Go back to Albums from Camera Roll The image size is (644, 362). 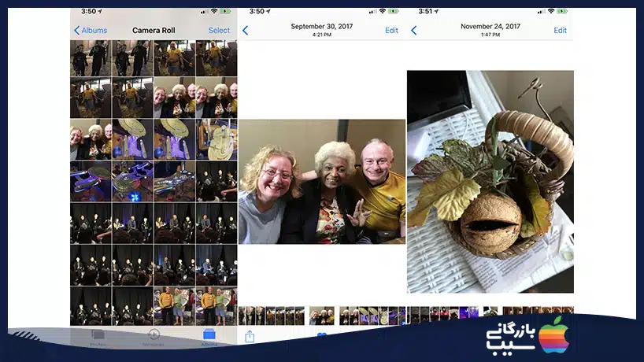90,31
